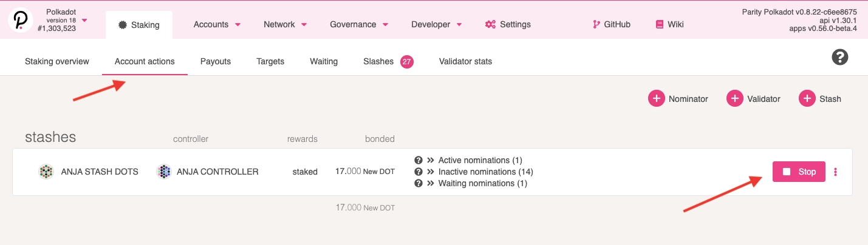This screenshot has height=245, width=868.
Task: Switch to the Slashes tab
Action: pos(378,61)
